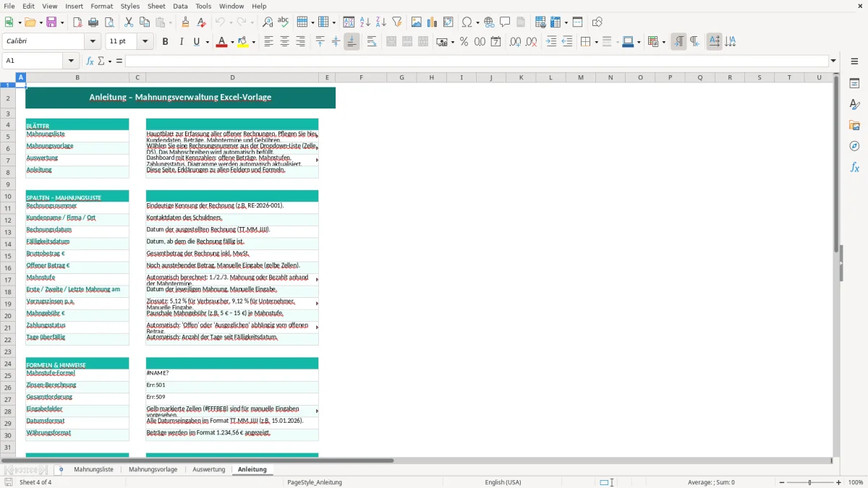Image resolution: width=868 pixels, height=488 pixels.
Task: Sort descending Z to A
Action: [x=380, y=22]
